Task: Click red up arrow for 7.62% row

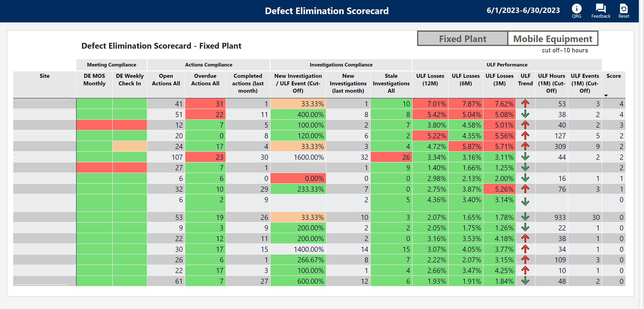Action: 525,103
